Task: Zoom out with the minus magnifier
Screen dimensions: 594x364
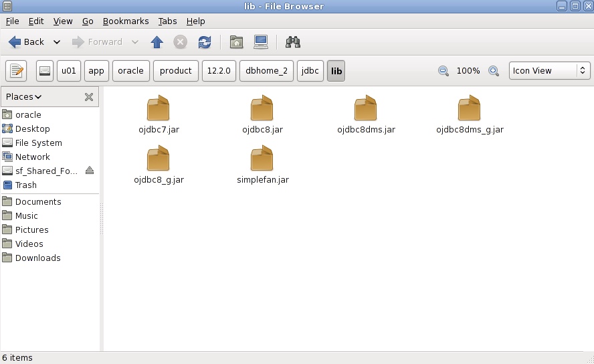Action: point(443,71)
